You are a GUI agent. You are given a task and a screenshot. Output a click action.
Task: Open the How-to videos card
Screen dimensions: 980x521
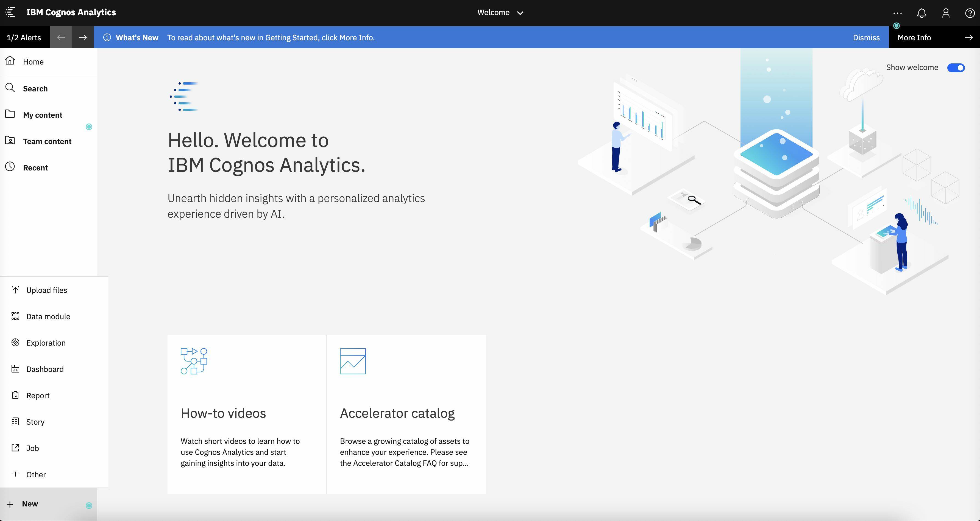pyautogui.click(x=247, y=414)
